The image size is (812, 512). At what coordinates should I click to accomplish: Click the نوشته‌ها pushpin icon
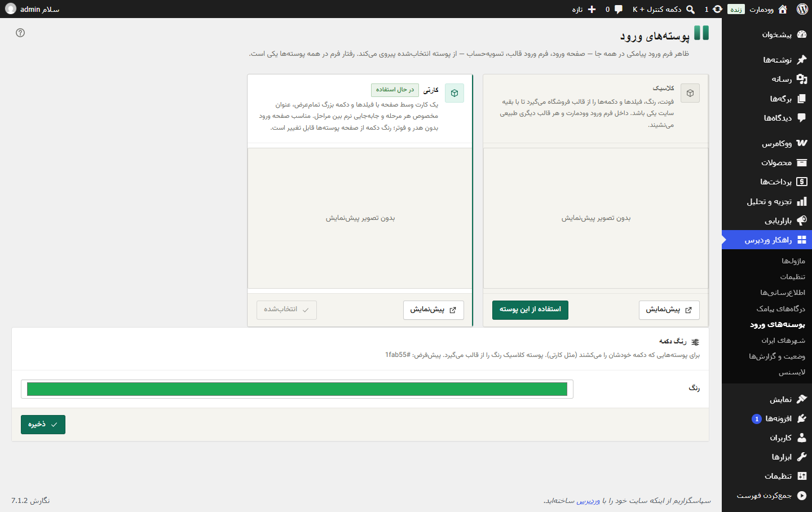802,60
